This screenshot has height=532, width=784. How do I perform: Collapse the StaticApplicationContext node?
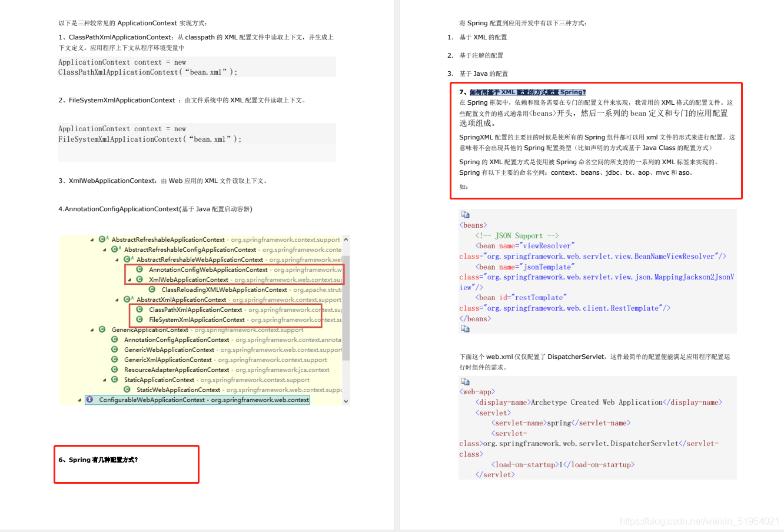click(x=105, y=380)
